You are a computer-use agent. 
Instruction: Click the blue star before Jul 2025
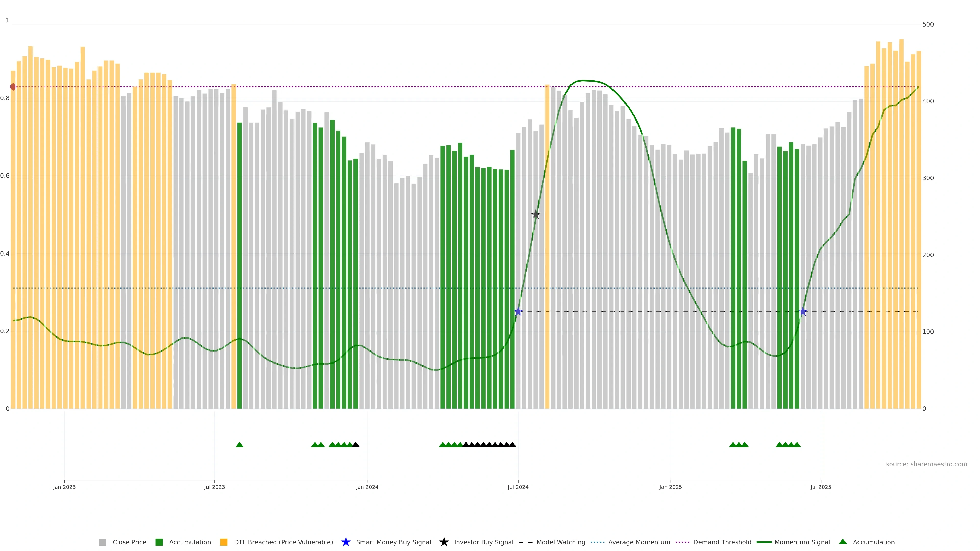pyautogui.click(x=803, y=311)
